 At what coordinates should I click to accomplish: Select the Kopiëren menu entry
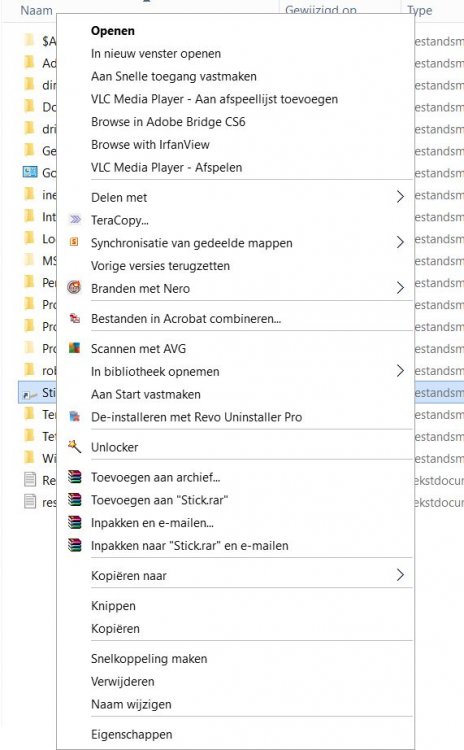click(115, 629)
